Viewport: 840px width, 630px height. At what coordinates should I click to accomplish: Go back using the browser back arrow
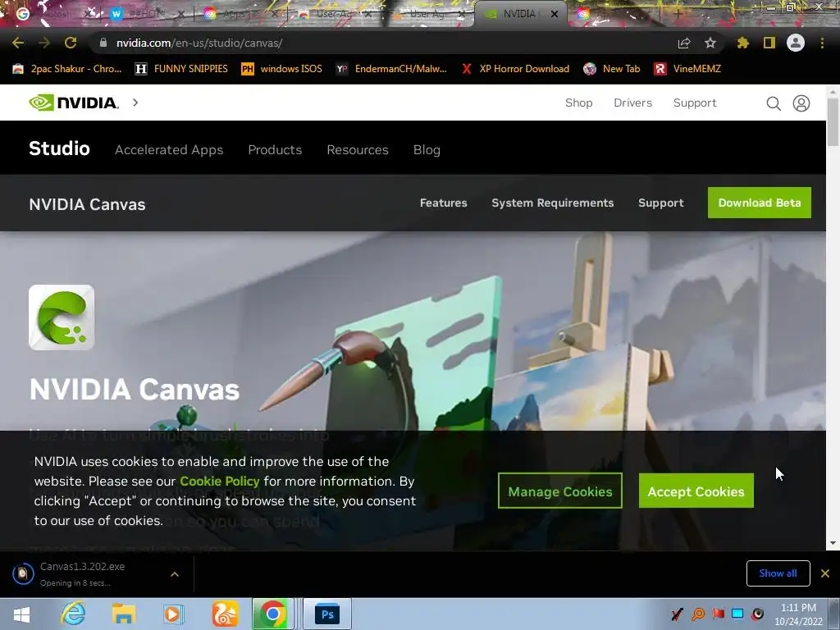point(18,43)
